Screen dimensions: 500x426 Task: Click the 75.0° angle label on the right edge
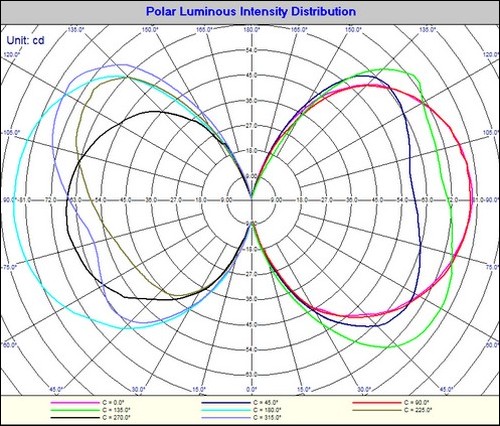[493, 267]
